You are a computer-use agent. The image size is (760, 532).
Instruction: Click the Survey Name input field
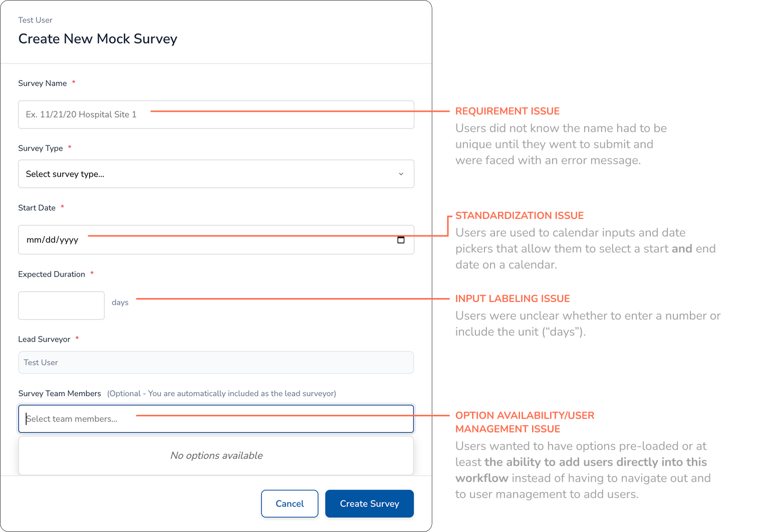(215, 114)
